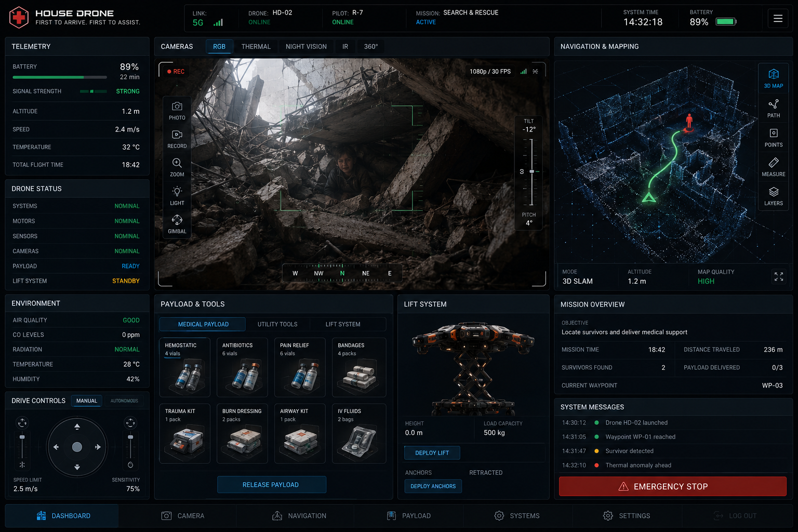Open Camera in bottom navigation

point(183,516)
